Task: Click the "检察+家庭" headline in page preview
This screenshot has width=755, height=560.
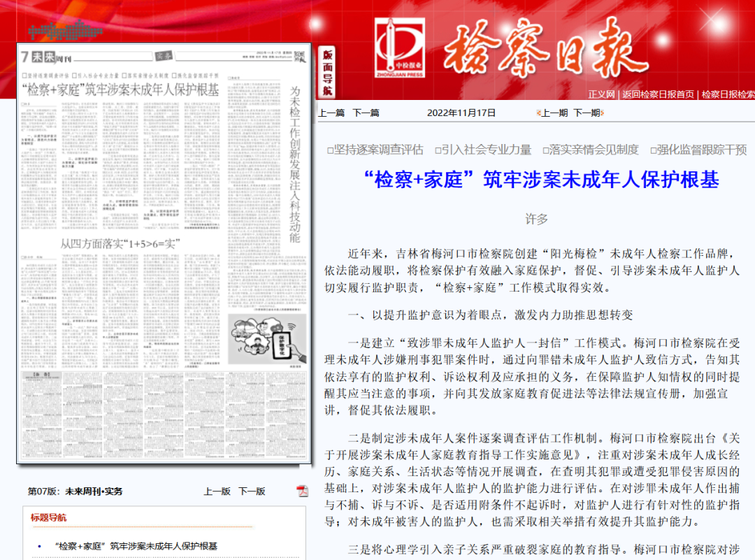Action: pos(120,90)
